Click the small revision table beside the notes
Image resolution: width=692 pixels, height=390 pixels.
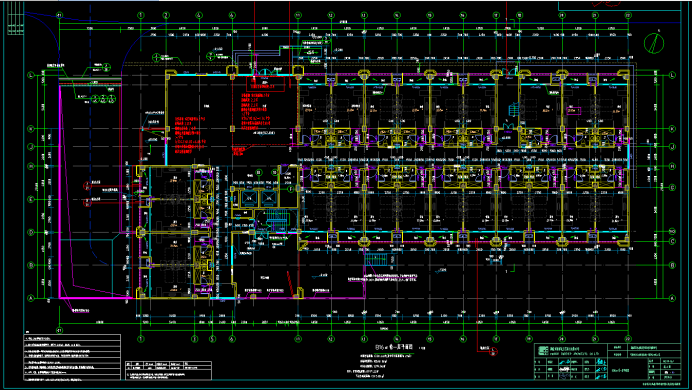(x=168, y=371)
